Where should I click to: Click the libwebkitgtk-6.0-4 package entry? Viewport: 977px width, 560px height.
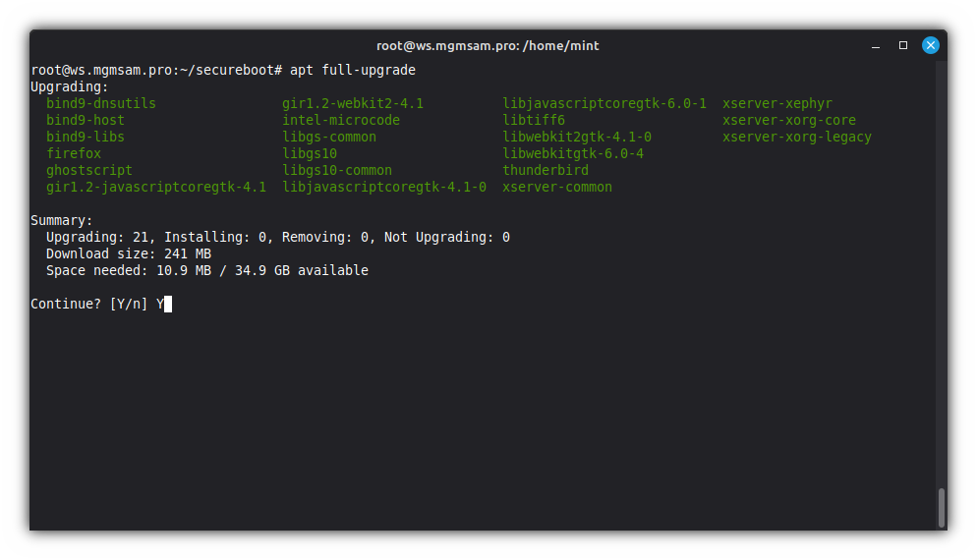coord(573,153)
